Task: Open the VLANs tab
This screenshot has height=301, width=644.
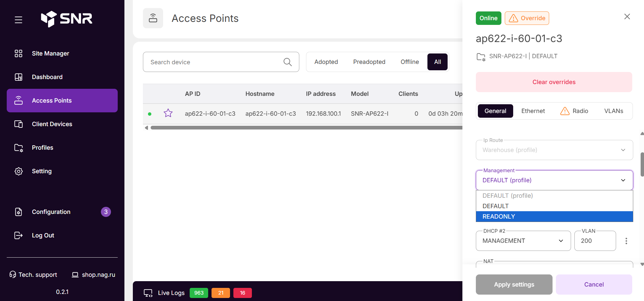Action: click(614, 111)
